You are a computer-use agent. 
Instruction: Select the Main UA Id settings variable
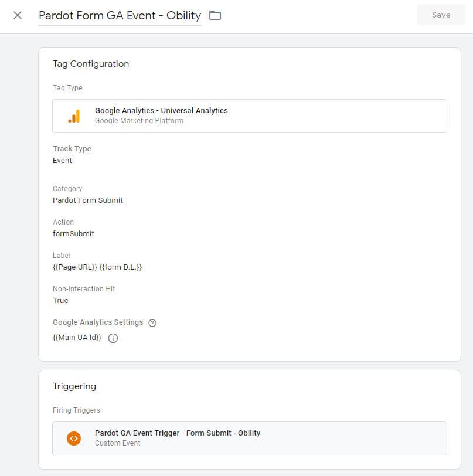pos(76,338)
